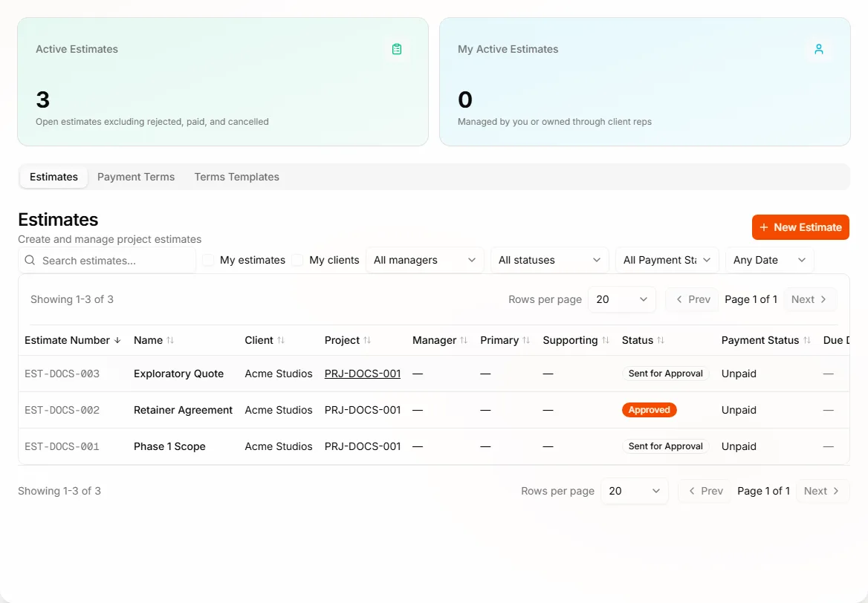Image resolution: width=868 pixels, height=603 pixels.
Task: Open the All Payment Status dropdown
Action: click(667, 260)
